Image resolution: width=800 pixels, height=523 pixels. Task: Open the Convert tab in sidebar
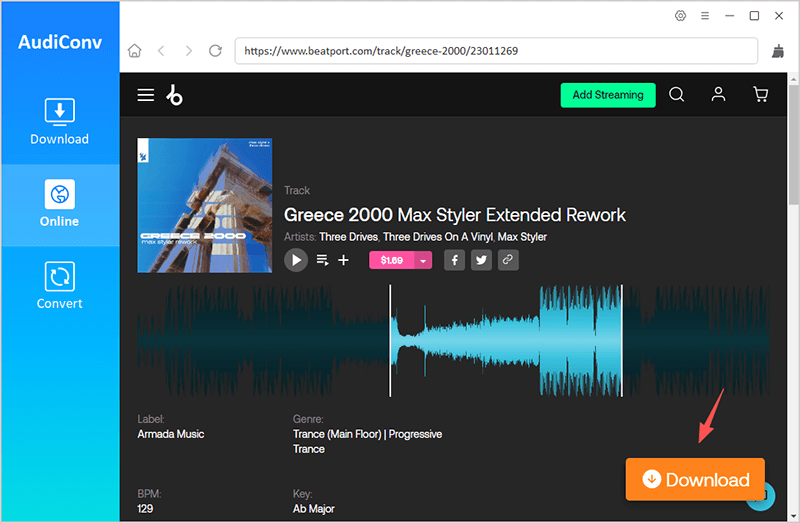(60, 286)
